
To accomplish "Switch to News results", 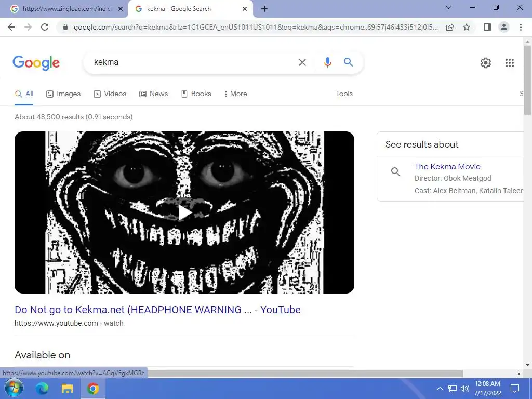I will coord(153,94).
